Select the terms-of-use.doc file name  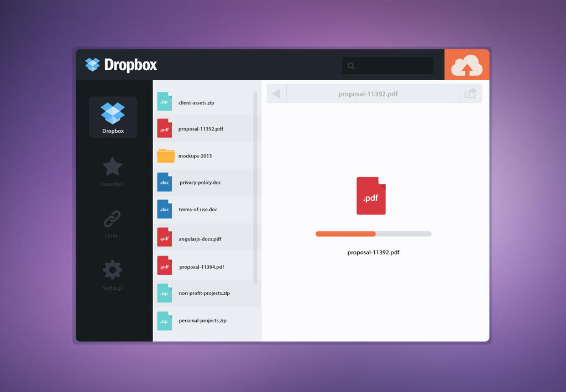coord(198,210)
